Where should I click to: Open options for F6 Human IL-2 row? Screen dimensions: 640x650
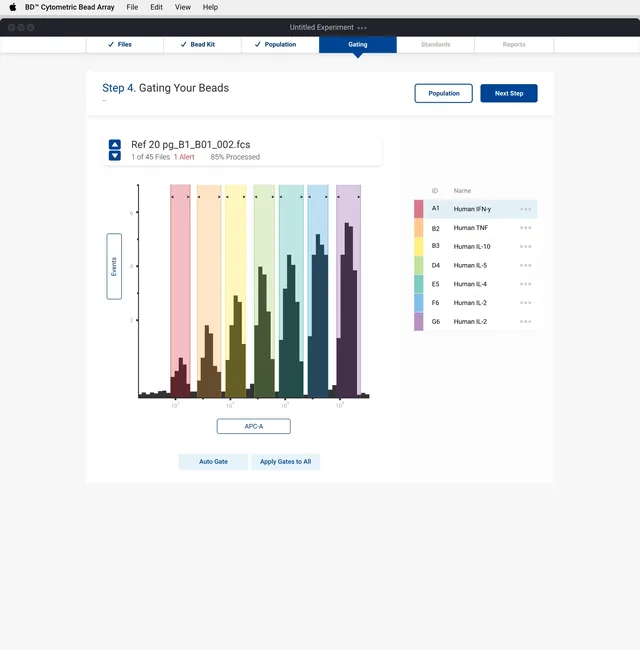(526, 303)
